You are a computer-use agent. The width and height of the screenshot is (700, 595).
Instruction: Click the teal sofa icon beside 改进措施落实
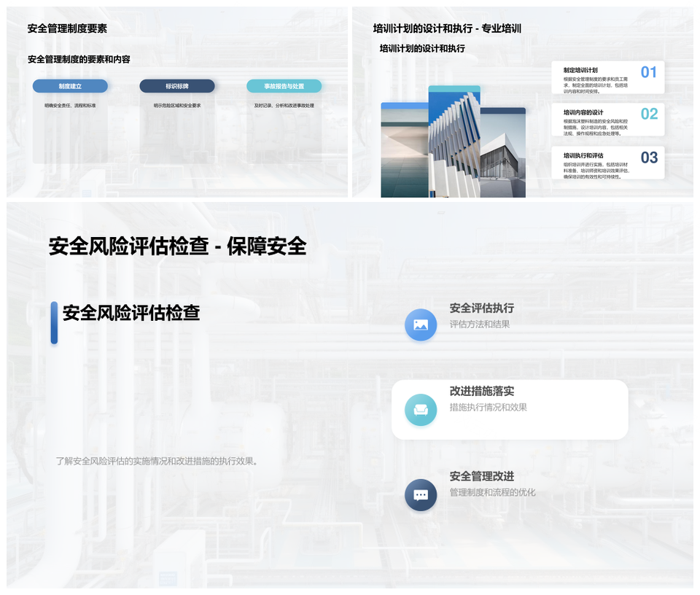pos(421,410)
